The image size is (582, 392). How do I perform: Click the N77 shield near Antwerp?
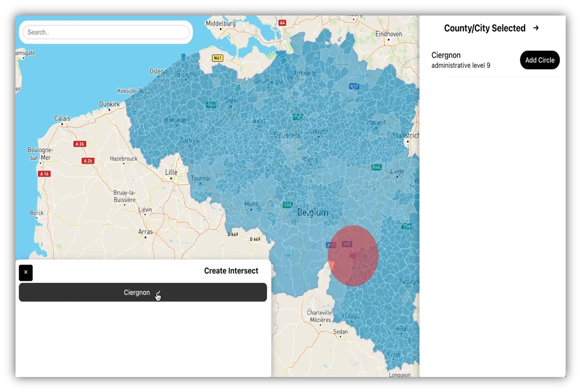(353, 85)
